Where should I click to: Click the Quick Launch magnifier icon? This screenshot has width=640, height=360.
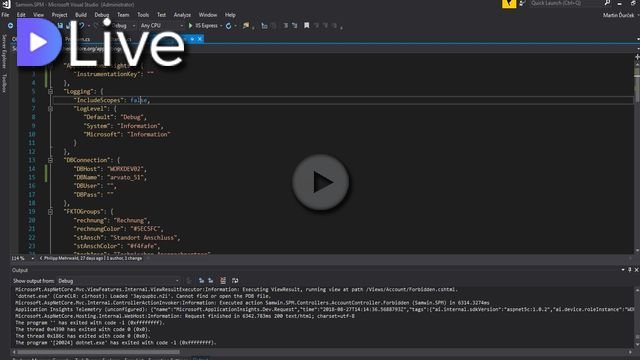click(607, 3)
